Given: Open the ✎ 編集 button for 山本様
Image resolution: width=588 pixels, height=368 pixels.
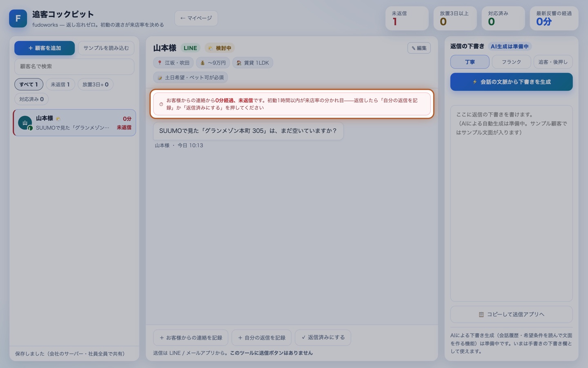Looking at the screenshot, I should (419, 48).
